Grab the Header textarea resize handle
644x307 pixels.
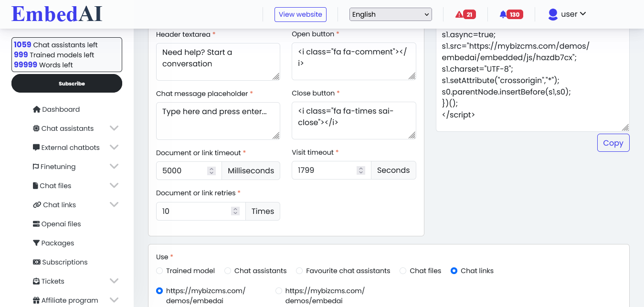(x=276, y=76)
